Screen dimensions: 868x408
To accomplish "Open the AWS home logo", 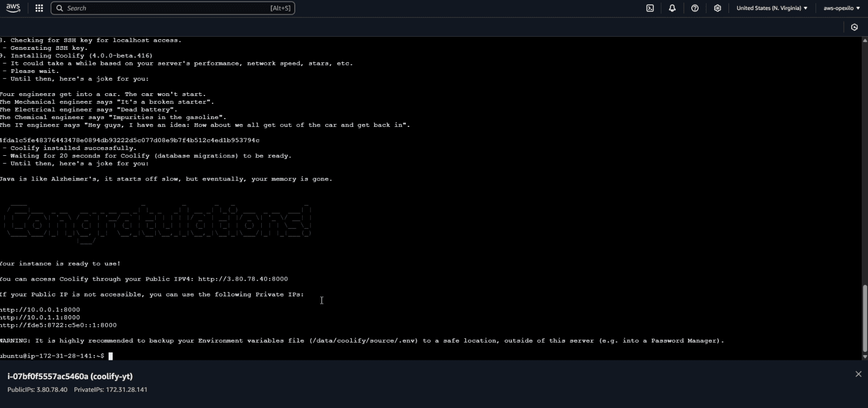I will click(13, 8).
